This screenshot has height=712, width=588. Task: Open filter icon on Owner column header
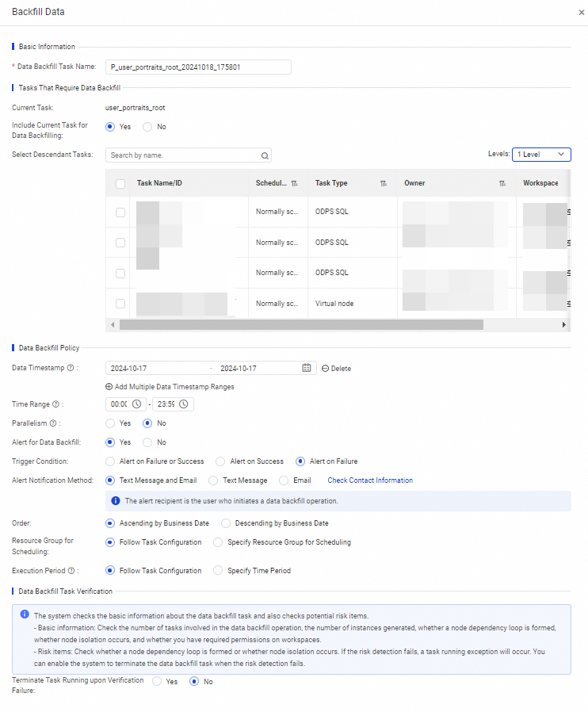[502, 183]
